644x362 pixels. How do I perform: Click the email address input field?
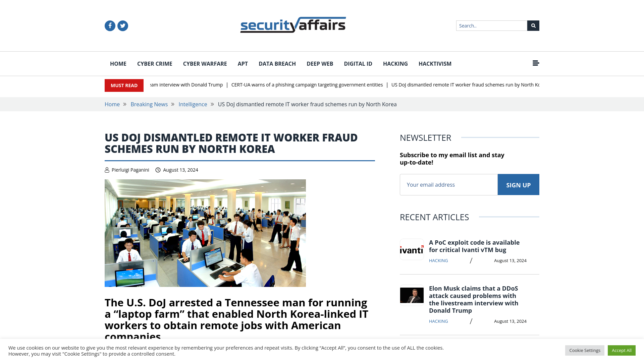point(448,184)
